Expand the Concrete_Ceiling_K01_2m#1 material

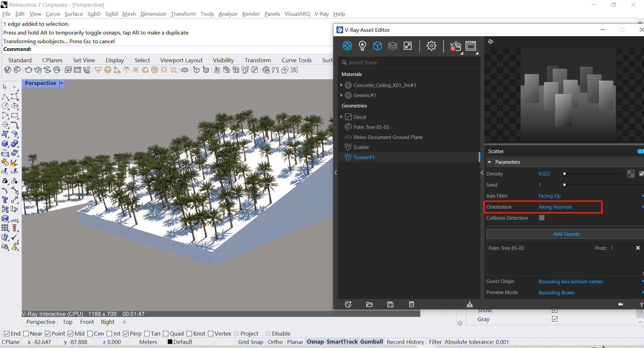pyautogui.click(x=341, y=85)
